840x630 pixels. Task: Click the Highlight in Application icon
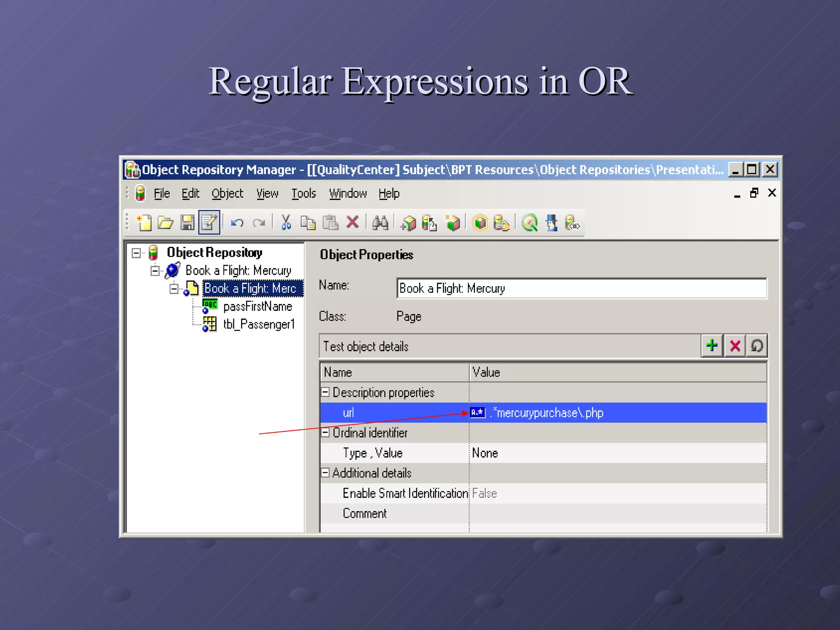pos(480,223)
